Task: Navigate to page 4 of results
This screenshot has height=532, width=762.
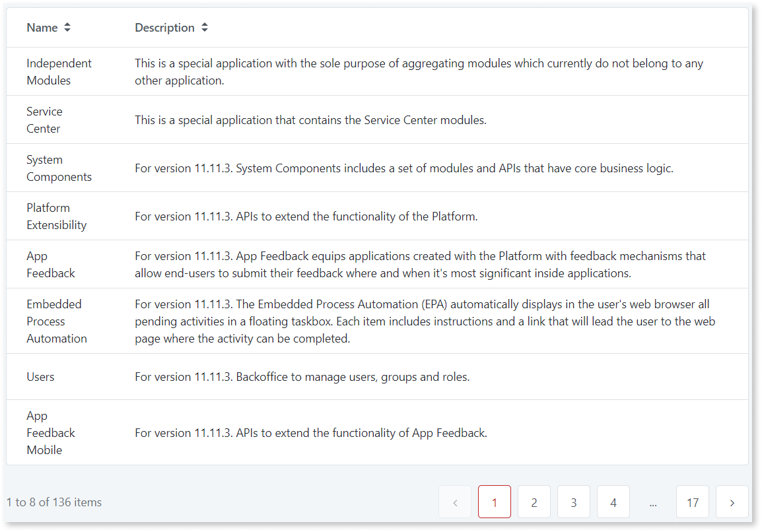Action: (613, 502)
